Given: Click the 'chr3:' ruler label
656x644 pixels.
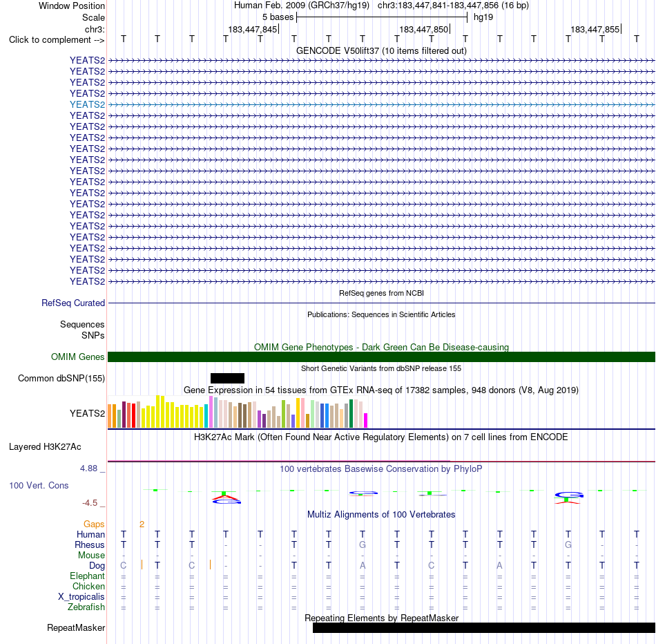Looking at the screenshot, I should [95, 29].
